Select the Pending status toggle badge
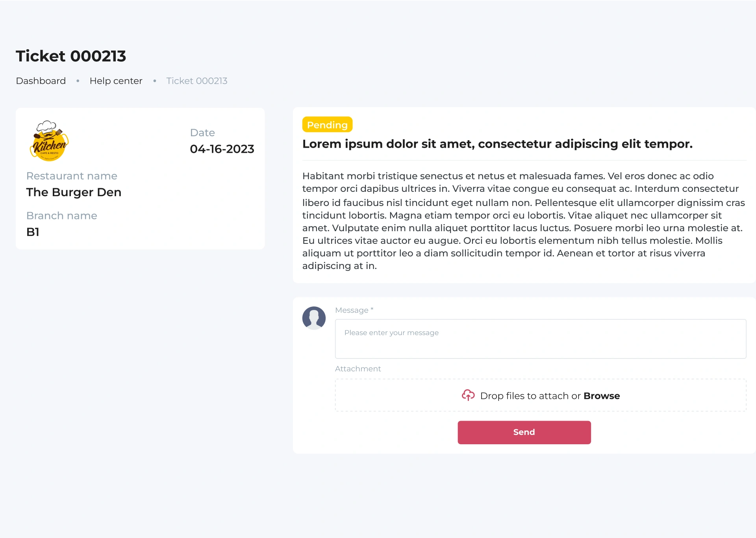This screenshot has height=538, width=756. coord(328,124)
